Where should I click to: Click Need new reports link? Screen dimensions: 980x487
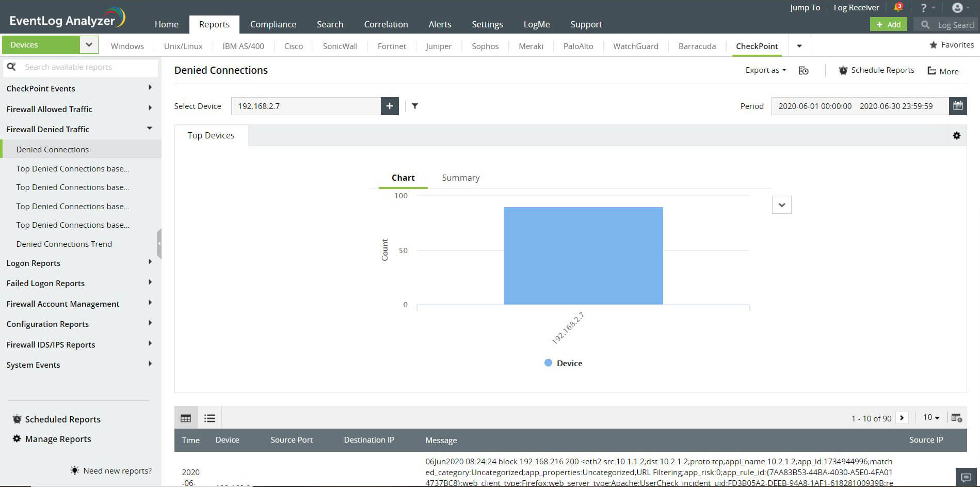[x=111, y=470]
